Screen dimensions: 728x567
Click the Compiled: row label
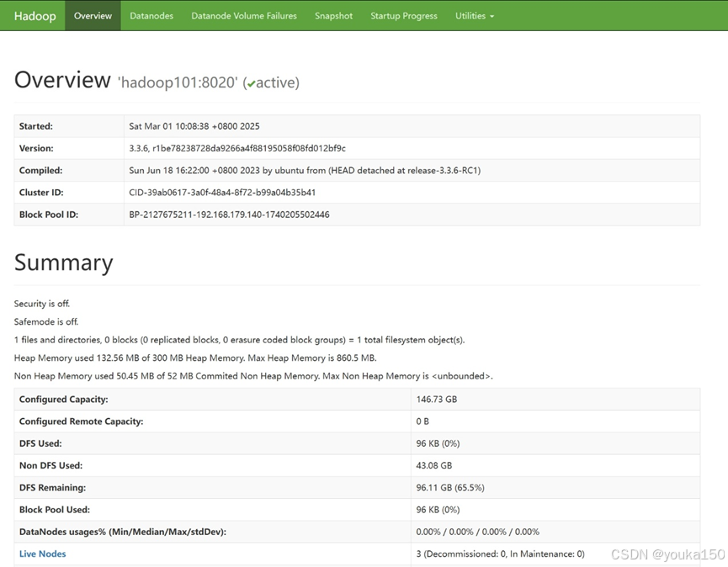coord(40,170)
